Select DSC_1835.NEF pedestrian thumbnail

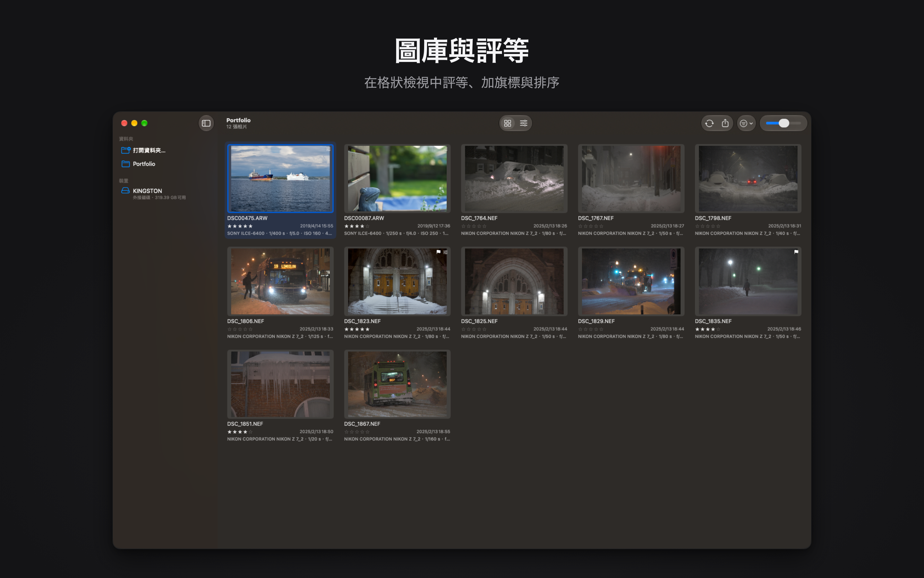coord(748,281)
